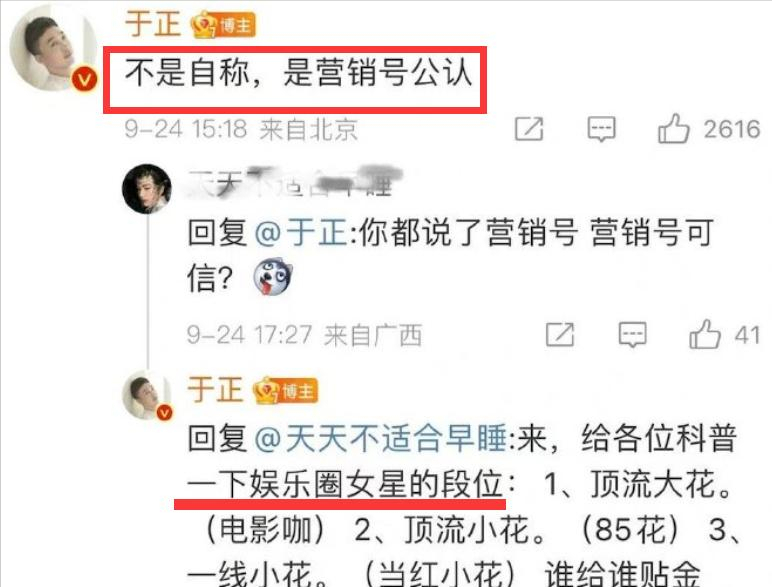Click the timestamp 9-24 15:18 来自北京
This screenshot has width=772, height=587.
coord(241,130)
